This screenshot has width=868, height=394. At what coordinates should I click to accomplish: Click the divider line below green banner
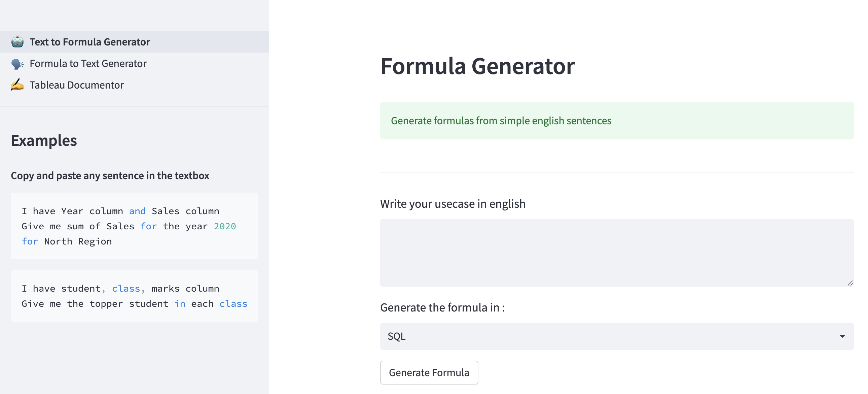point(616,172)
